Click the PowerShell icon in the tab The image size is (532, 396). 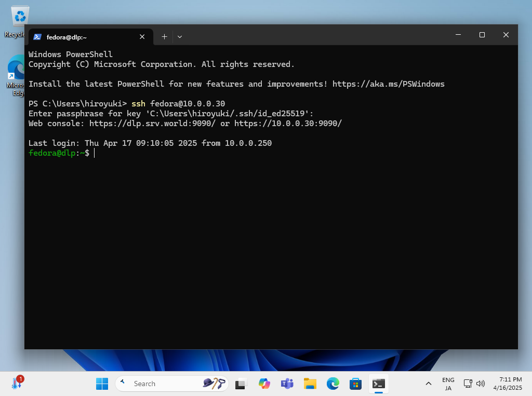click(x=37, y=37)
